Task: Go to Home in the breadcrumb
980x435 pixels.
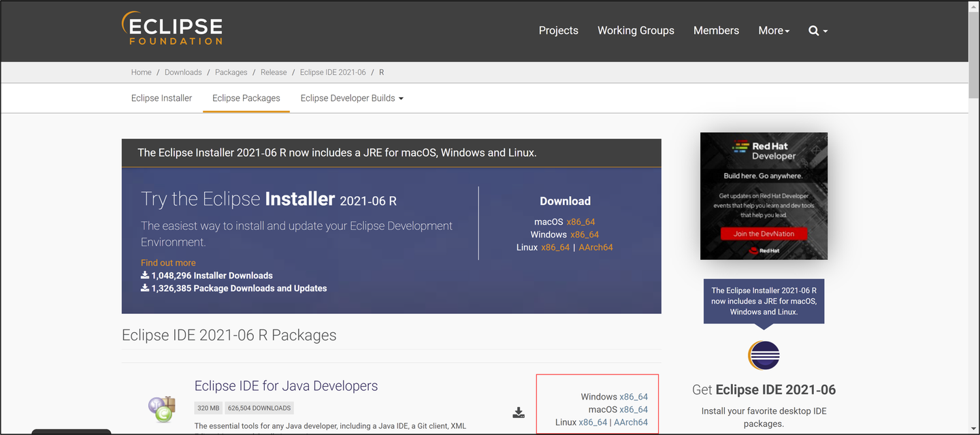Action: [142, 72]
